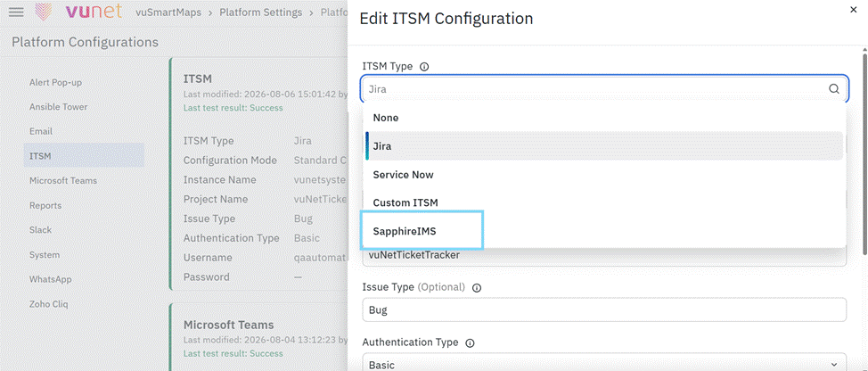Open the Authentication Type Basic dropdown
The width and height of the screenshot is (868, 371).
604,363
